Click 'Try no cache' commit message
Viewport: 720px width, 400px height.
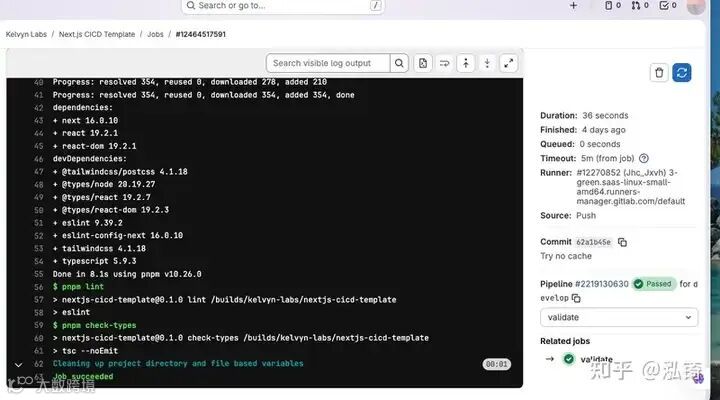[566, 256]
